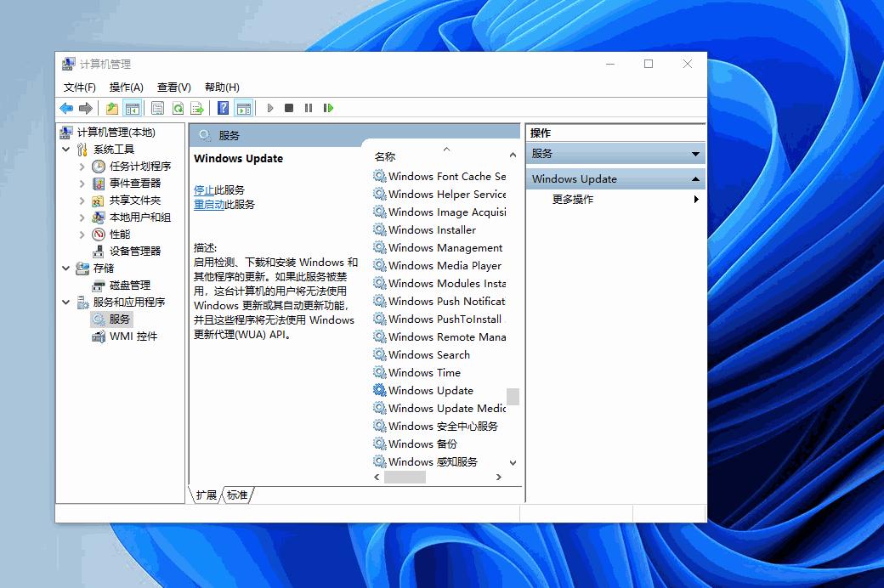The width and height of the screenshot is (884, 588).
Task: Open Help using the blue question mark icon
Action: coord(222,108)
